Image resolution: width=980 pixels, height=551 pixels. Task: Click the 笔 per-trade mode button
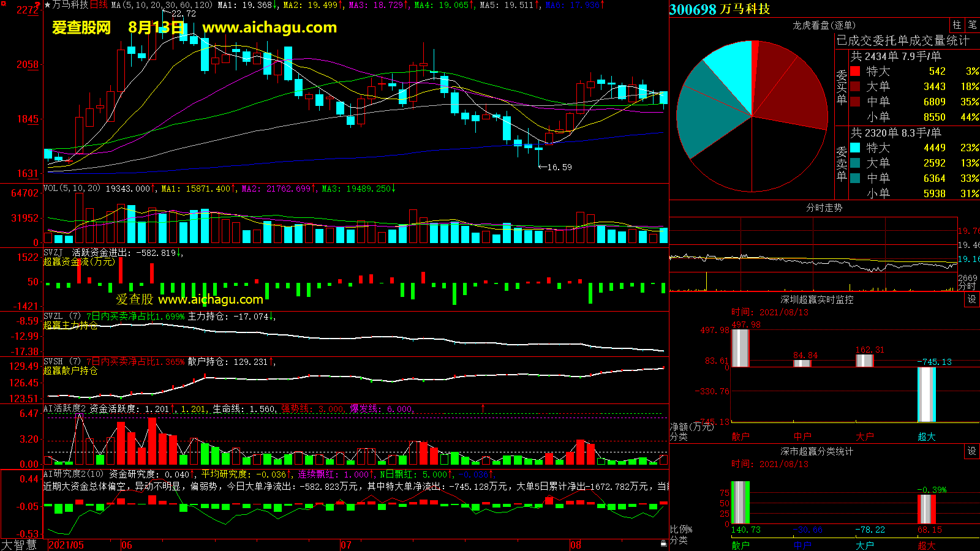[x=972, y=25]
